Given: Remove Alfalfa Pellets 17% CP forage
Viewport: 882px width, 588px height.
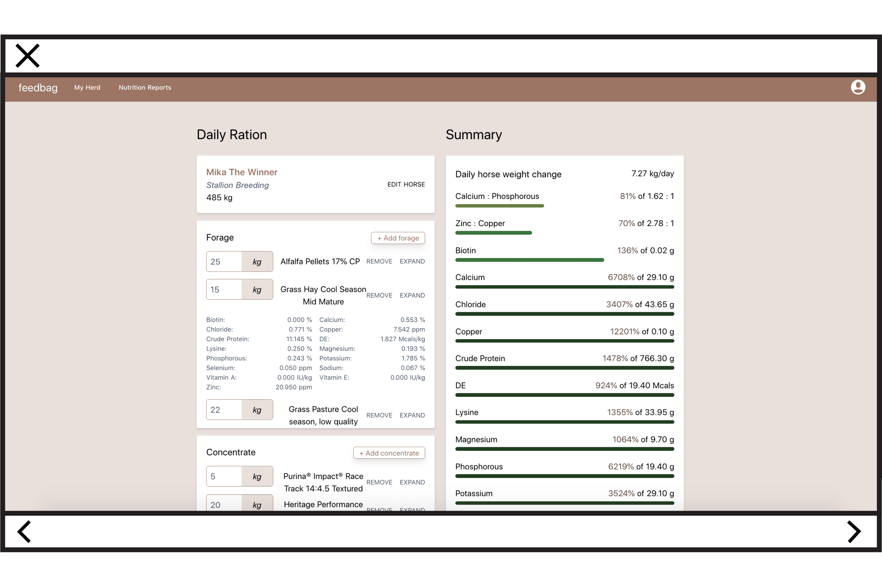Looking at the screenshot, I should pyautogui.click(x=379, y=261).
